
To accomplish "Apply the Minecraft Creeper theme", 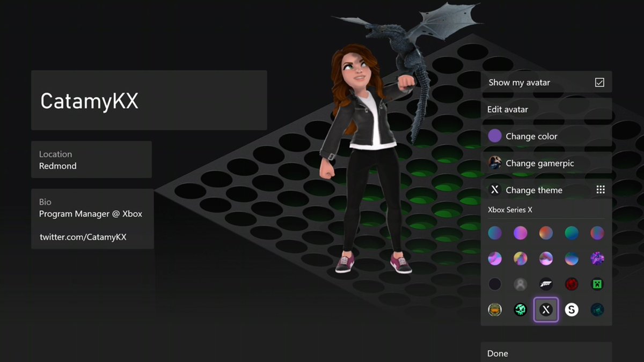I will [x=597, y=284].
